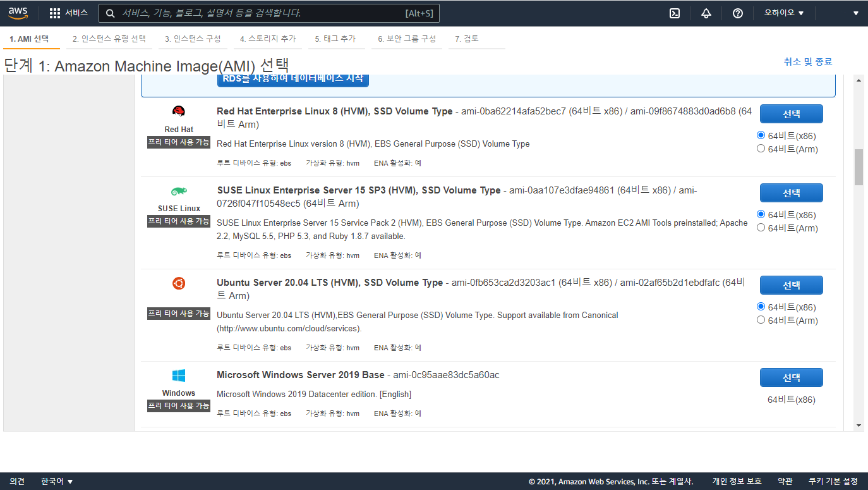Go to the 2. 인스턴스 유형 선택 tab

tap(109, 39)
